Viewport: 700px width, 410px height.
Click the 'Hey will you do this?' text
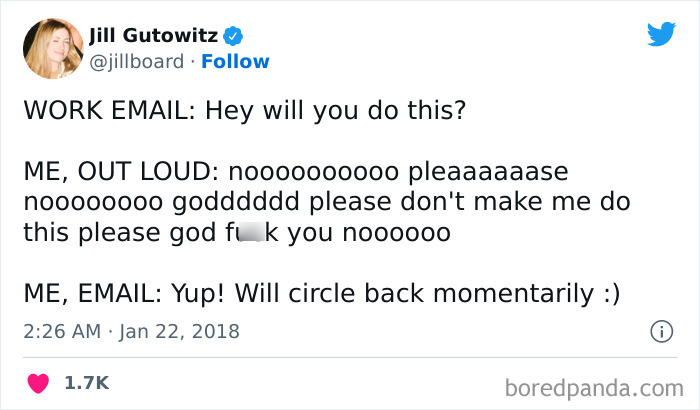click(336, 108)
